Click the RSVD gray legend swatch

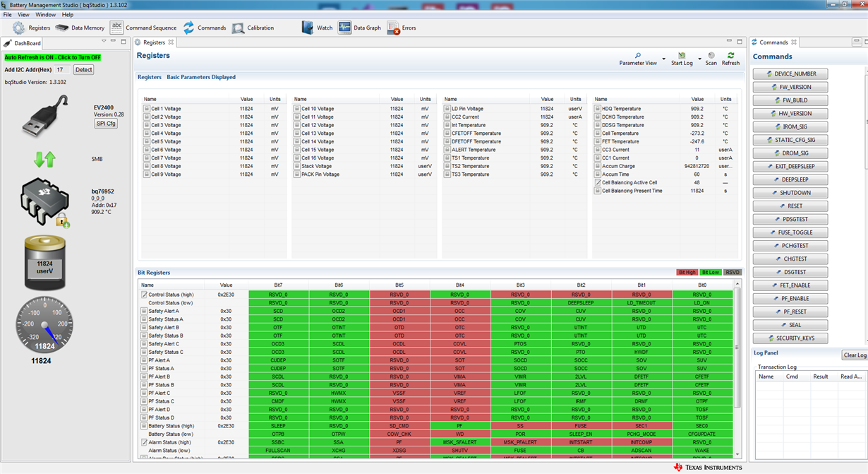pyautogui.click(x=733, y=272)
